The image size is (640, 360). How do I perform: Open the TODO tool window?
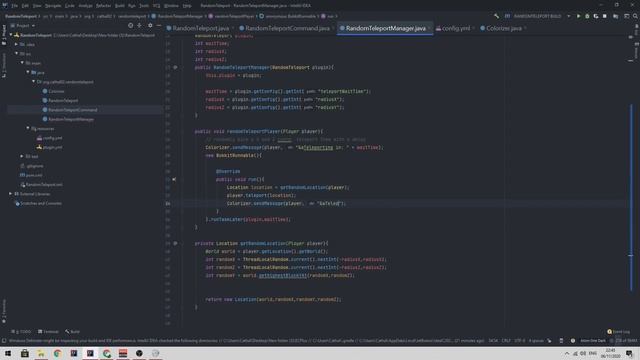(21, 332)
